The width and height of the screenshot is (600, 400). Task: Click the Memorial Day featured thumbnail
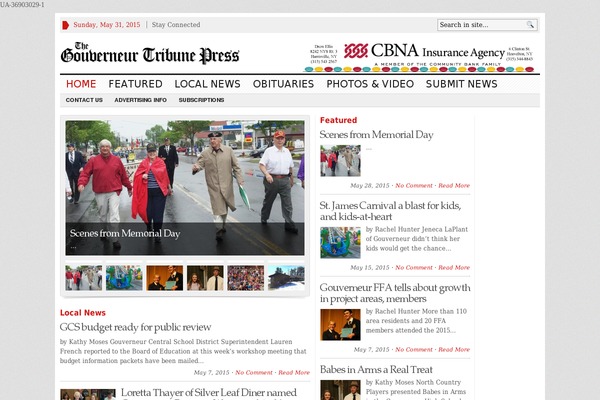341,160
